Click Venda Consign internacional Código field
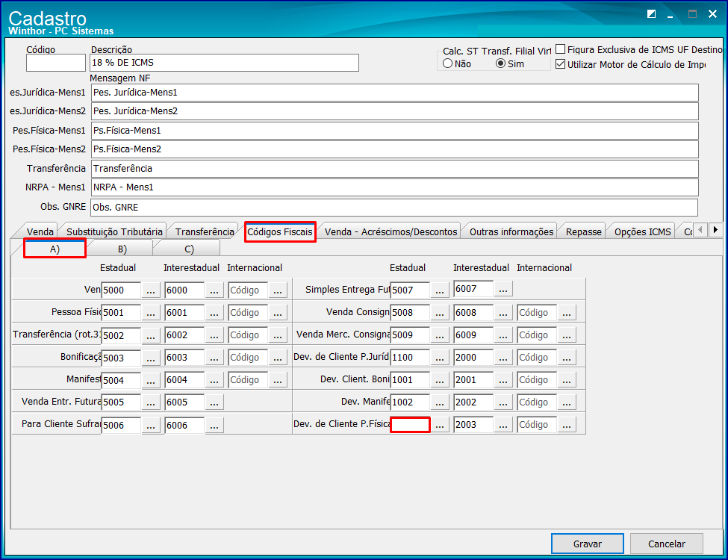The image size is (728, 560). pos(537,313)
